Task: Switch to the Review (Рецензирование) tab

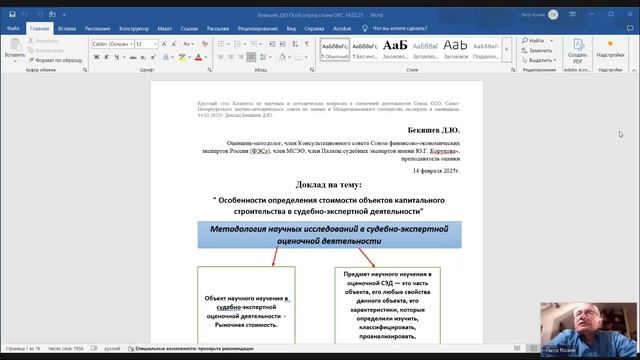Action: (258, 29)
